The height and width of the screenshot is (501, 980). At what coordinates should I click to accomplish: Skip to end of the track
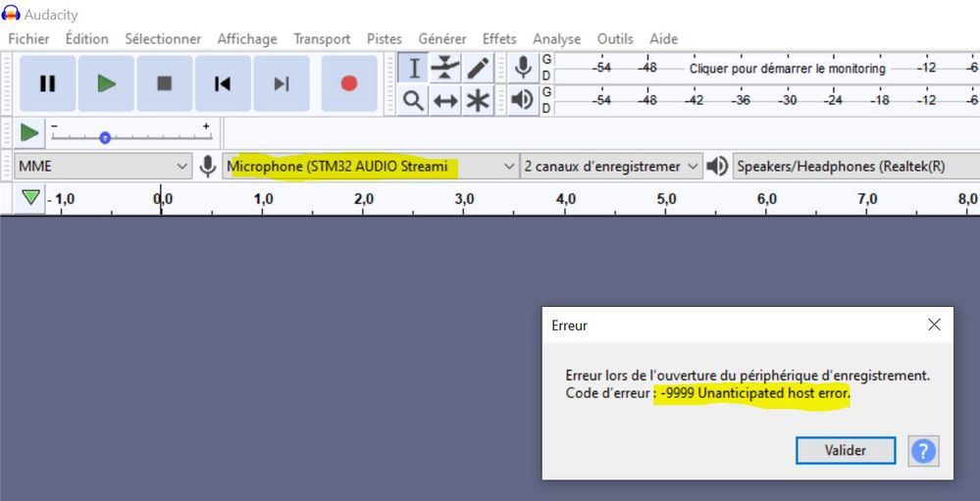[x=282, y=83]
